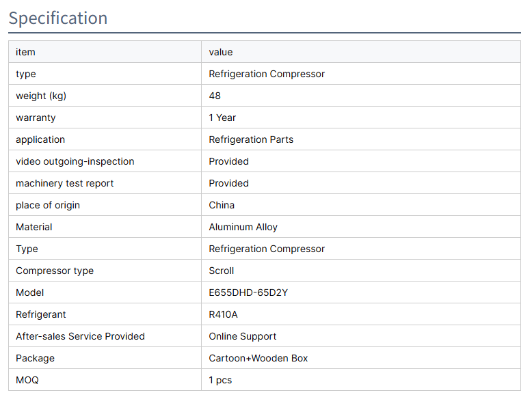Click the machinery test report label
This screenshot has height=397, width=532.
pyautogui.click(x=65, y=183)
